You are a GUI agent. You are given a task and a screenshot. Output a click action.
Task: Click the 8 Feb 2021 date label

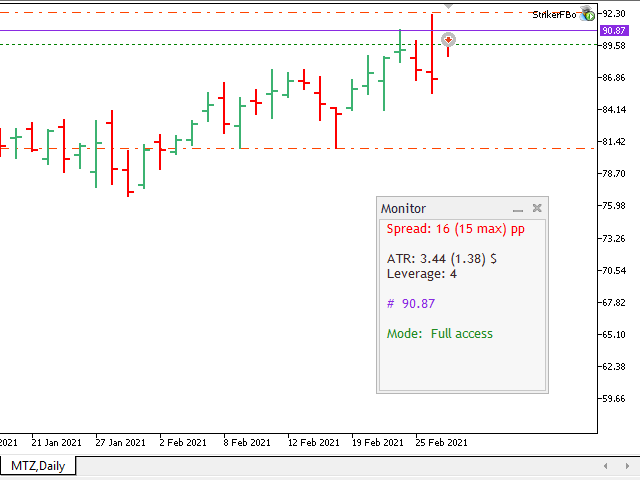247,442
